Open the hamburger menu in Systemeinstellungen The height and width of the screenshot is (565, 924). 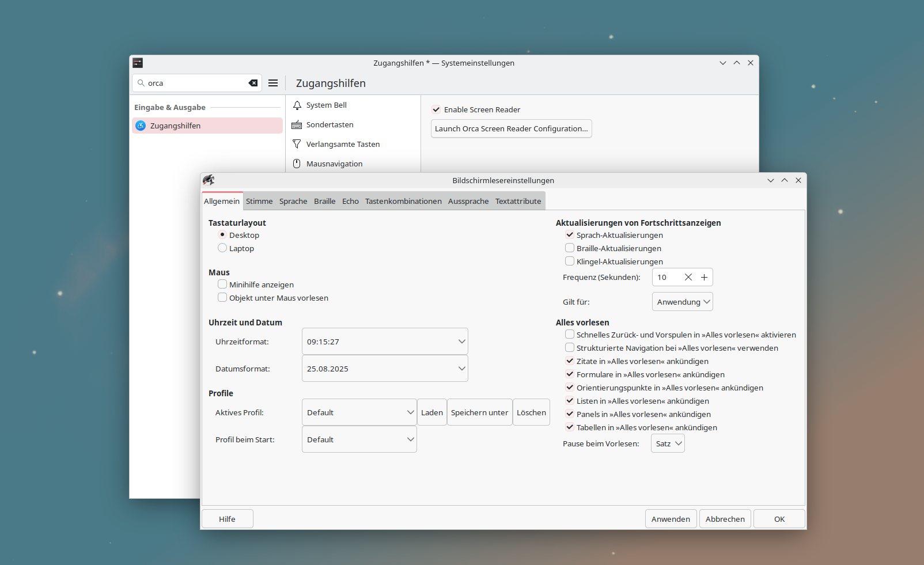point(273,83)
